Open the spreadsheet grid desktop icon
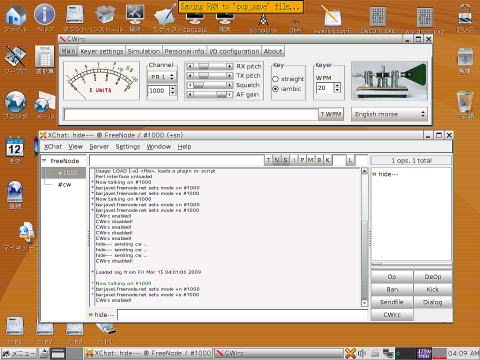This screenshot has width=480, height=360. click(x=44, y=56)
